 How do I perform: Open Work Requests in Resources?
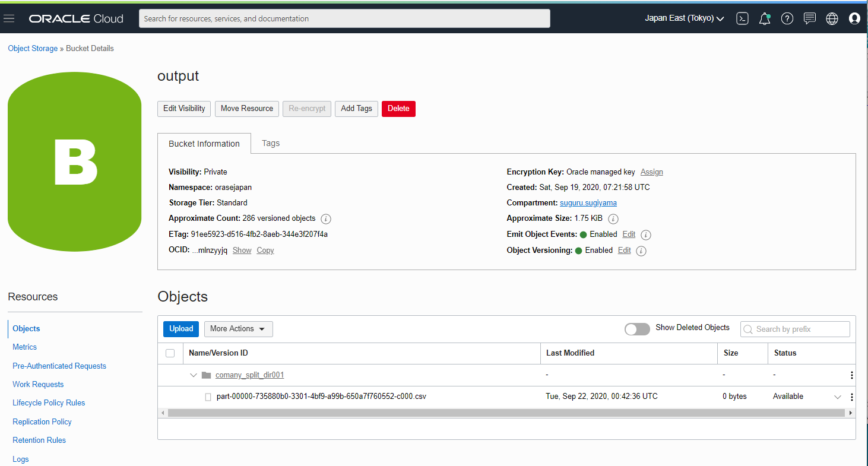point(38,384)
